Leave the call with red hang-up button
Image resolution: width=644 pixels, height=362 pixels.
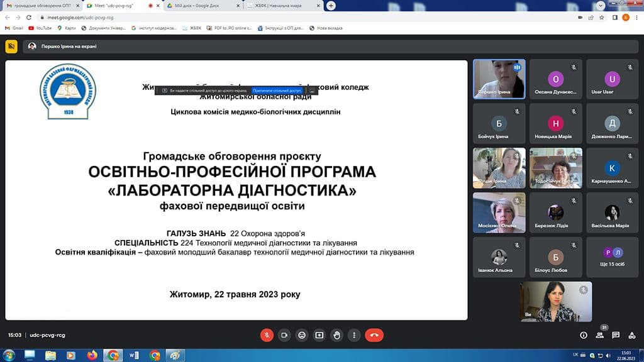[374, 336]
